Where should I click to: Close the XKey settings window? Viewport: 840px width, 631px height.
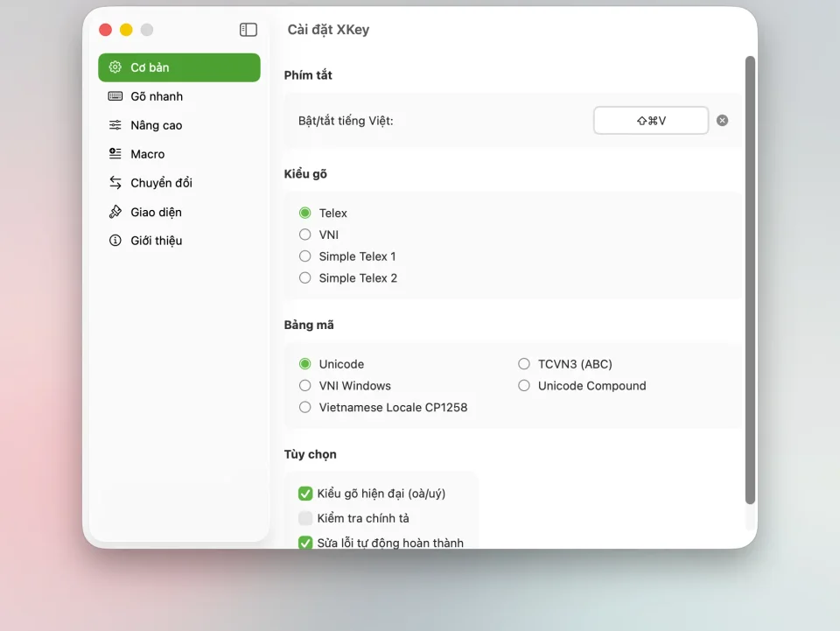(x=106, y=30)
